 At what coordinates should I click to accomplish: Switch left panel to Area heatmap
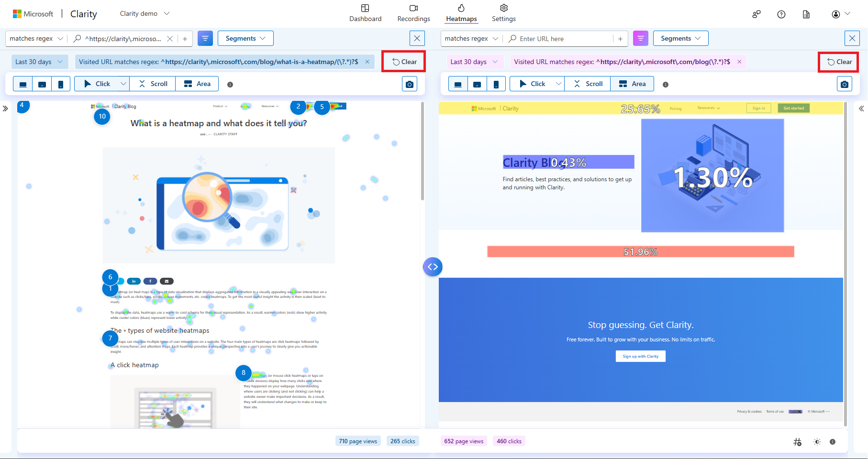click(197, 84)
